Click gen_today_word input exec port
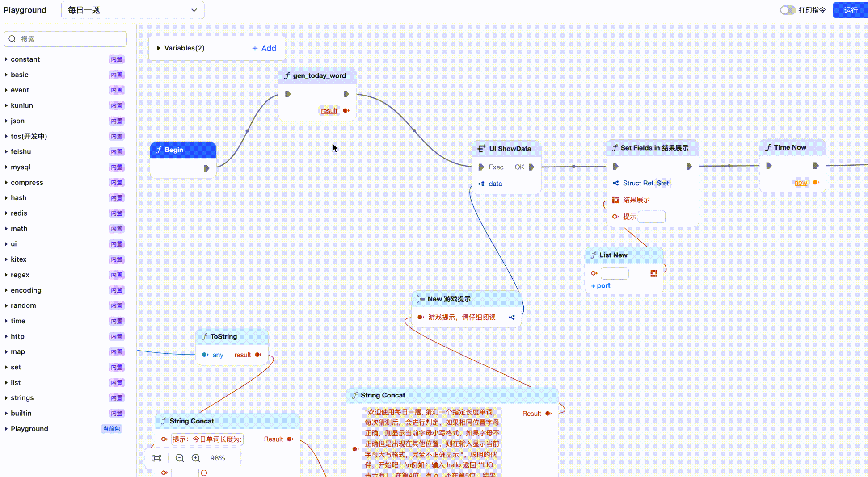868x477 pixels. coord(288,94)
